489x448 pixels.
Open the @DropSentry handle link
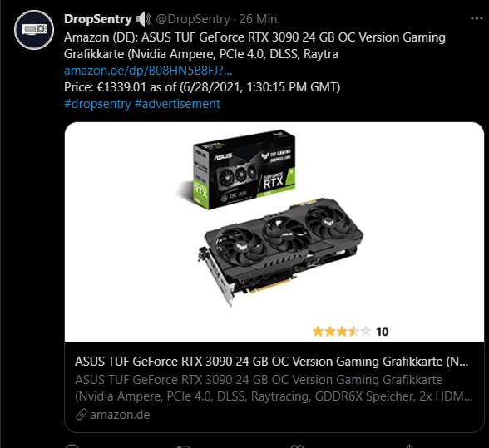point(193,19)
